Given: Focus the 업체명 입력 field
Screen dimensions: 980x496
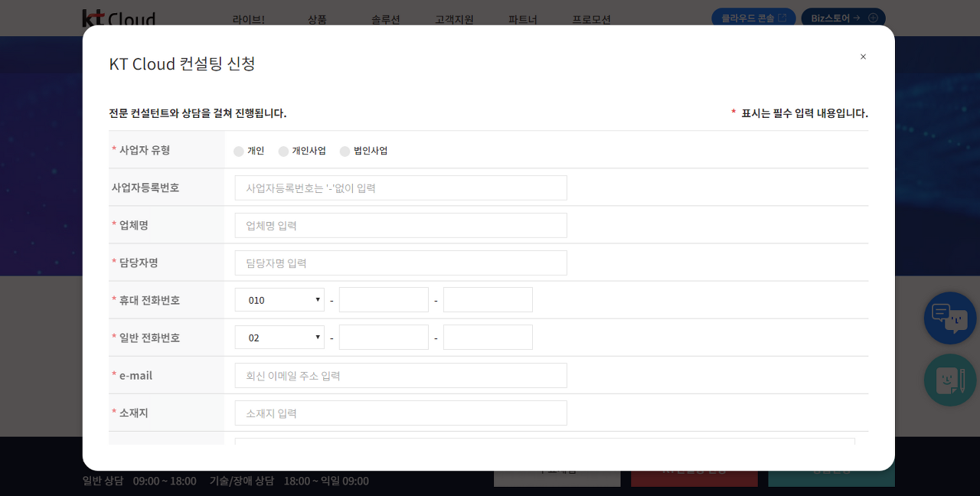Looking at the screenshot, I should pyautogui.click(x=400, y=225).
